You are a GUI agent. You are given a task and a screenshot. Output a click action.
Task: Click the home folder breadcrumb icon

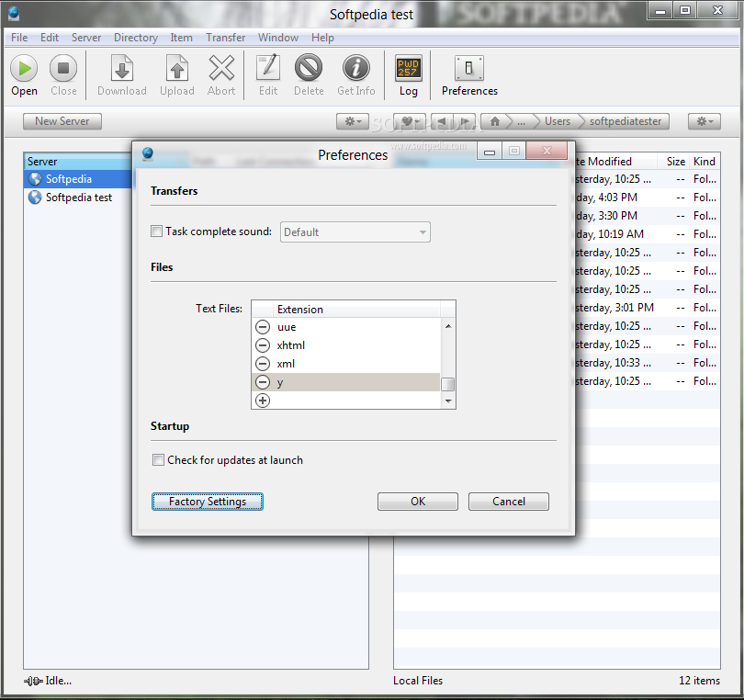495,121
